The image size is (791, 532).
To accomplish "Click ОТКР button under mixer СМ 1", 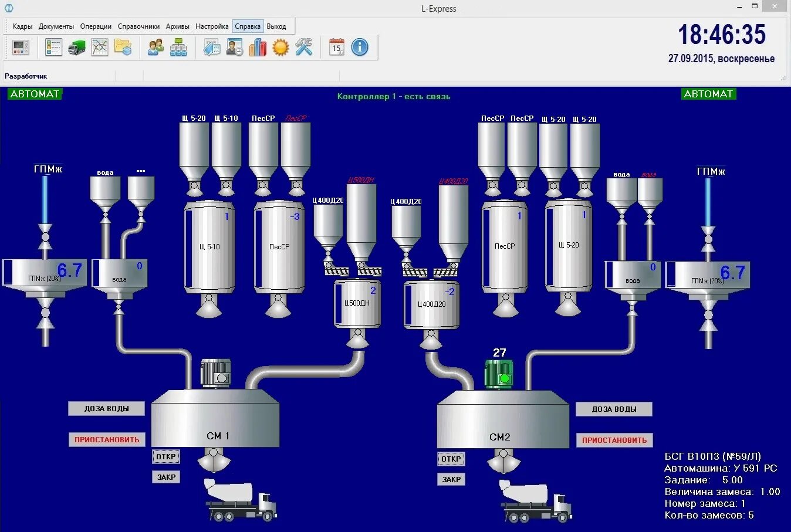I will tap(166, 456).
